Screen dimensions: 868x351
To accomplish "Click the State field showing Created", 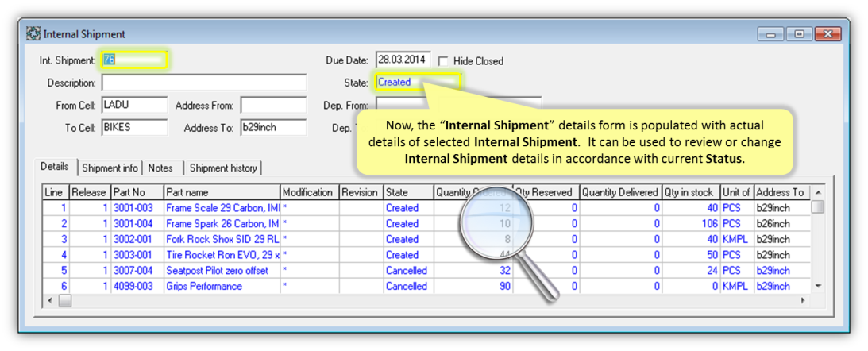I will [x=418, y=82].
